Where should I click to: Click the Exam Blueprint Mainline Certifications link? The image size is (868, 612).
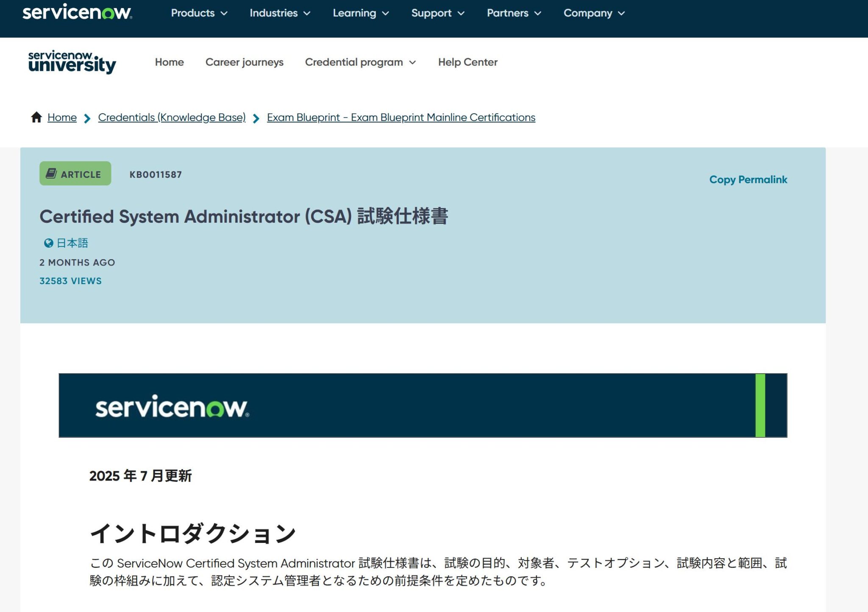click(400, 117)
